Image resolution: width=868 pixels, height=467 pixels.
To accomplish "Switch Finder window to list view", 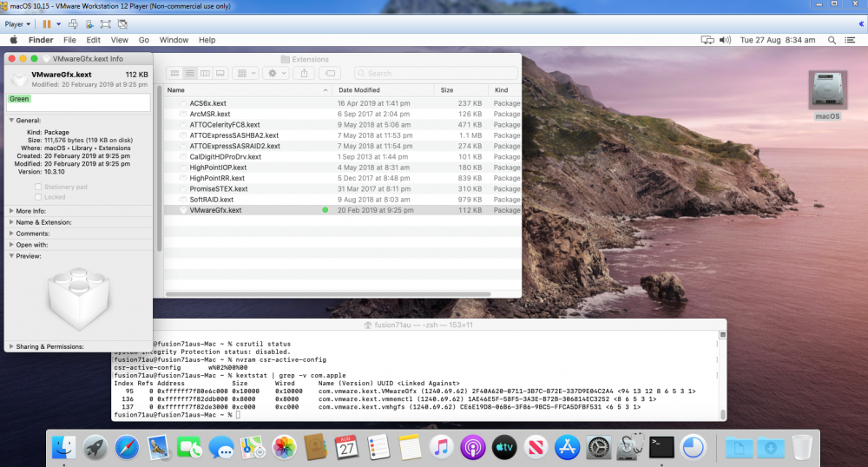I will (x=190, y=73).
